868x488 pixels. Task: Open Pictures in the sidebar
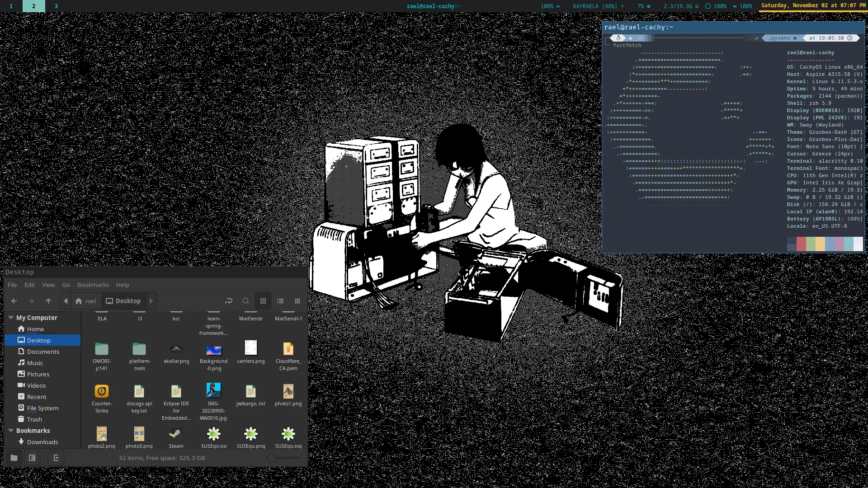pyautogui.click(x=42, y=374)
